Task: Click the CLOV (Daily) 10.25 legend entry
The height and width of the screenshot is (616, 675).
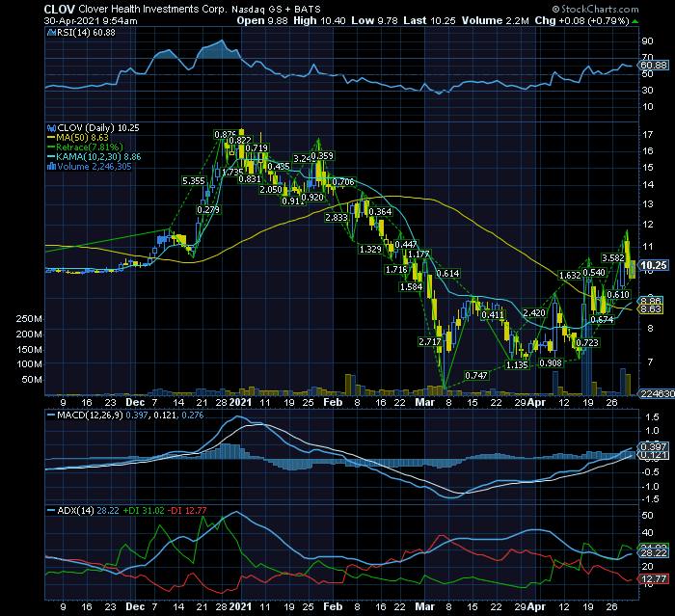Action: pos(98,128)
